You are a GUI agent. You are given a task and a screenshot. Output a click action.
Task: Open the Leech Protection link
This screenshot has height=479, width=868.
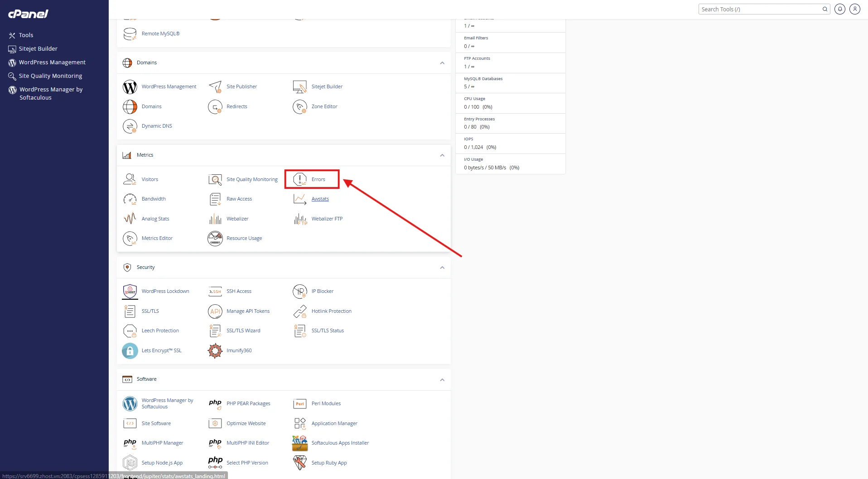click(x=160, y=331)
